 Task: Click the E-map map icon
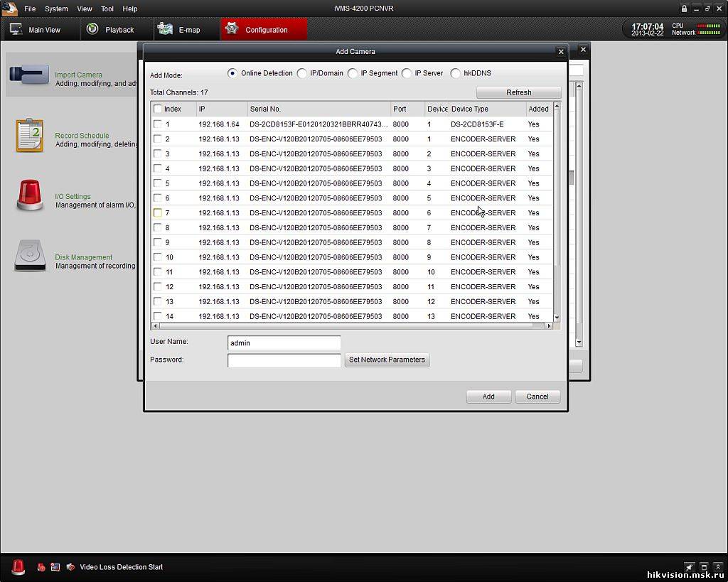pyautogui.click(x=165, y=28)
